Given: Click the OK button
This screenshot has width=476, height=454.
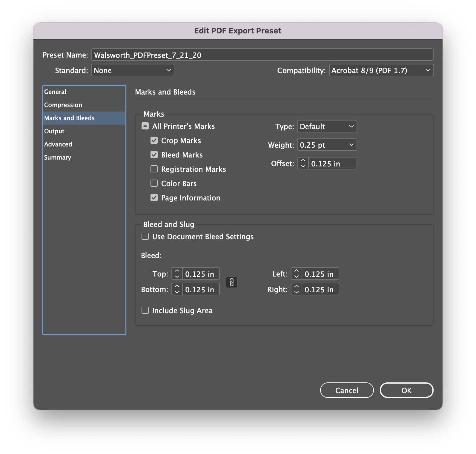Looking at the screenshot, I should (406, 390).
